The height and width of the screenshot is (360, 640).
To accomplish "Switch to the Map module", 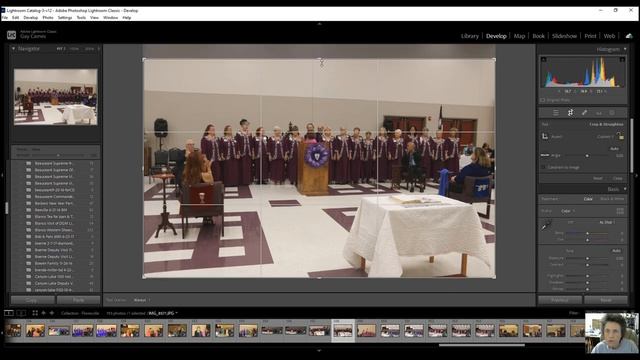I will coord(519,36).
